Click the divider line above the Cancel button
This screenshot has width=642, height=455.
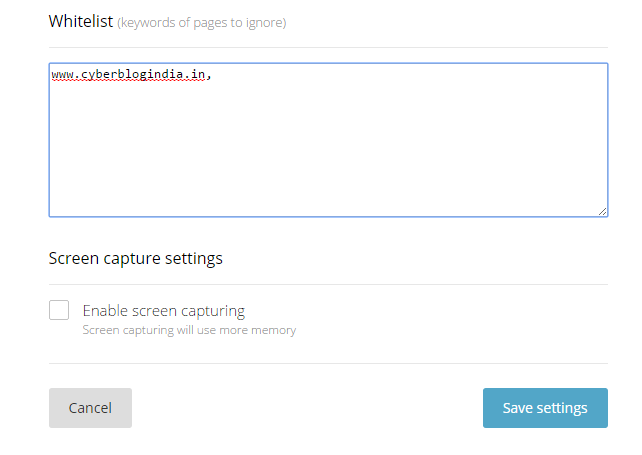coord(328,363)
